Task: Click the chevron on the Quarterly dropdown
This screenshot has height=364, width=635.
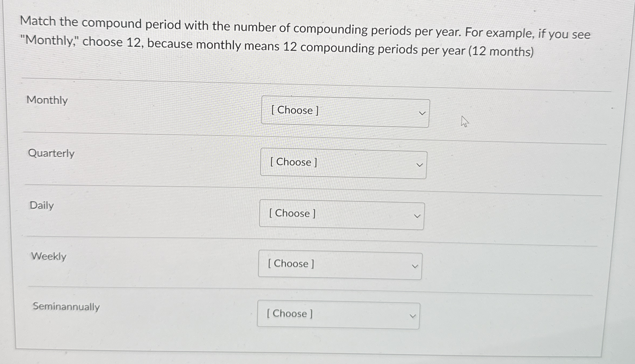Action: (x=419, y=165)
